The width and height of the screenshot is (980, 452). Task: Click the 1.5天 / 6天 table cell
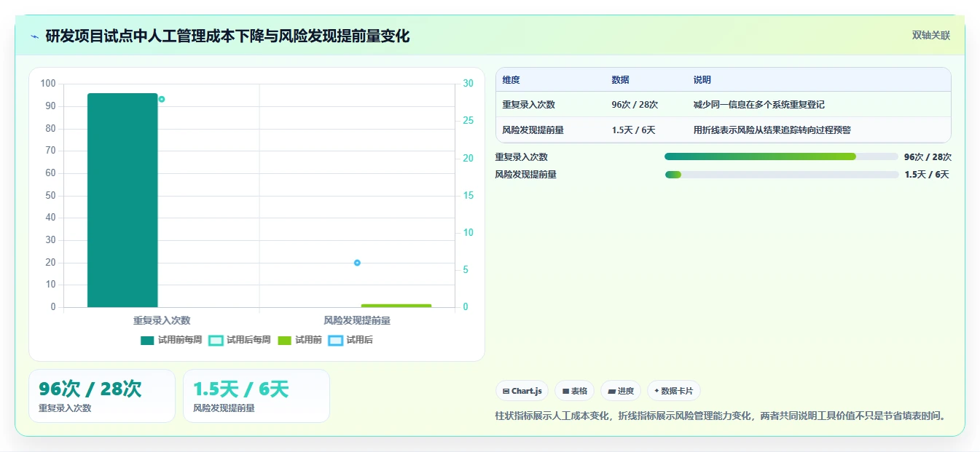tap(633, 130)
